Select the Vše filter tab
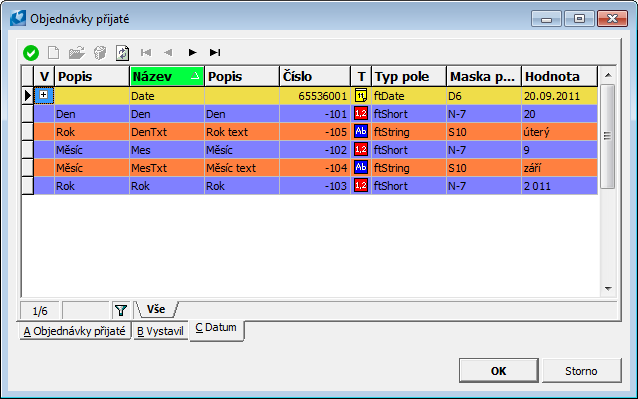 [x=156, y=310]
